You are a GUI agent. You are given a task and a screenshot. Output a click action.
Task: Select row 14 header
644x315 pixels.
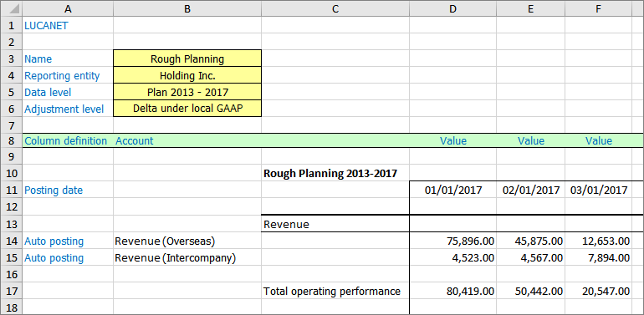[x=11, y=241]
